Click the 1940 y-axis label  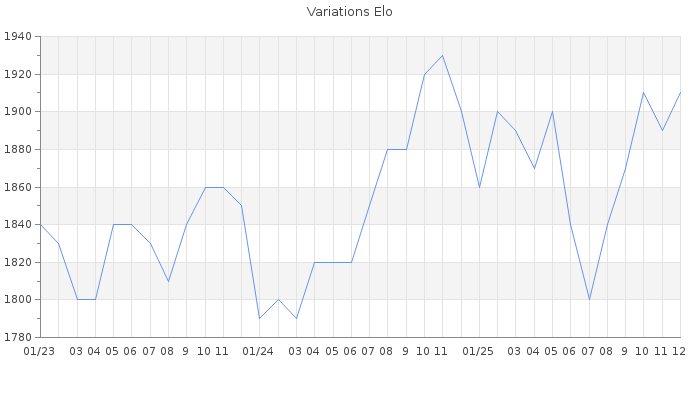point(17,37)
